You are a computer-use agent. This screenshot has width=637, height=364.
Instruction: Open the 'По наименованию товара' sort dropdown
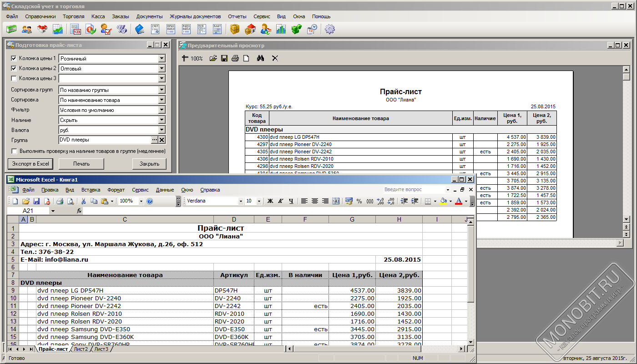[x=162, y=100]
